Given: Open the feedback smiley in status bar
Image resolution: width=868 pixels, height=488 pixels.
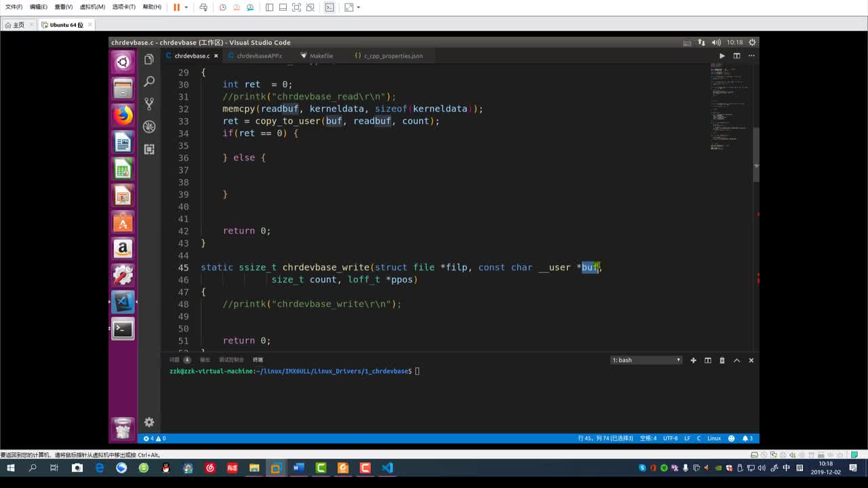Looking at the screenshot, I should pyautogui.click(x=732, y=439).
